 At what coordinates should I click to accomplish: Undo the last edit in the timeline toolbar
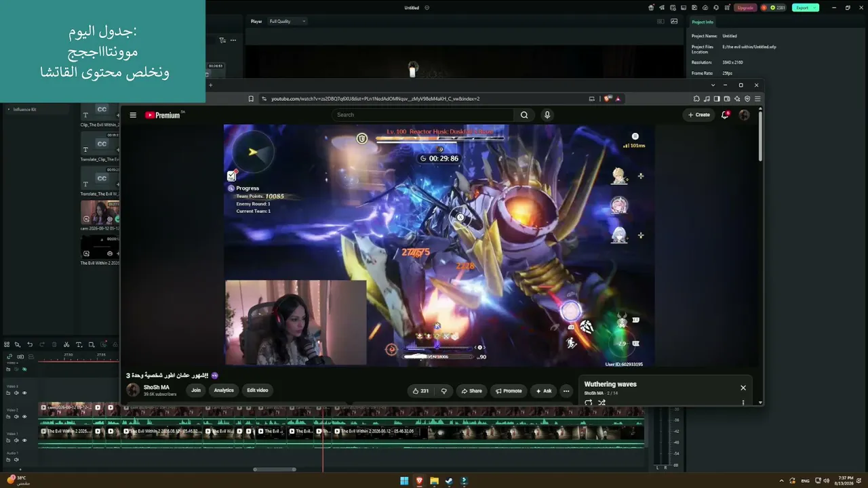30,344
